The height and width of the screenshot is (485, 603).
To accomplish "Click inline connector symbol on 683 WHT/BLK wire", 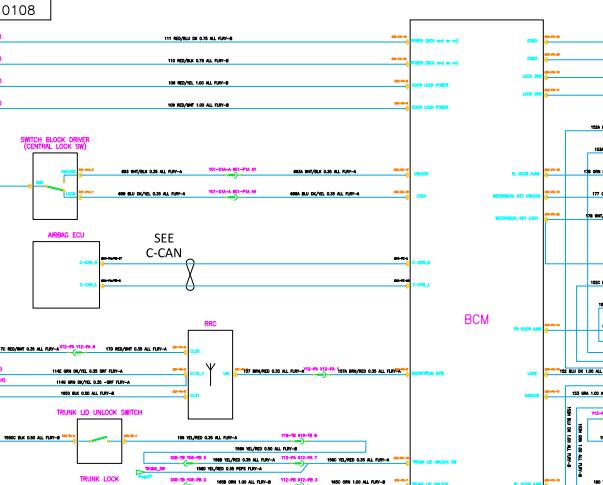I will coord(232,175).
